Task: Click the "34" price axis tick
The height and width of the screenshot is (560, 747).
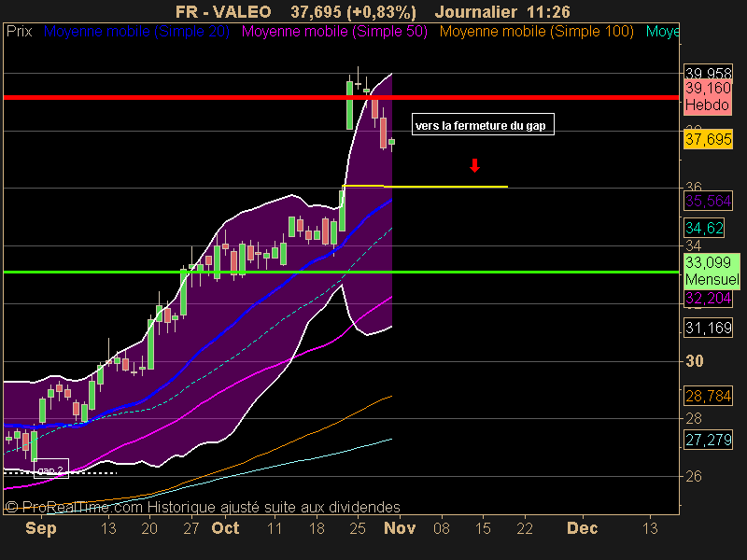Action: pyautogui.click(x=694, y=245)
